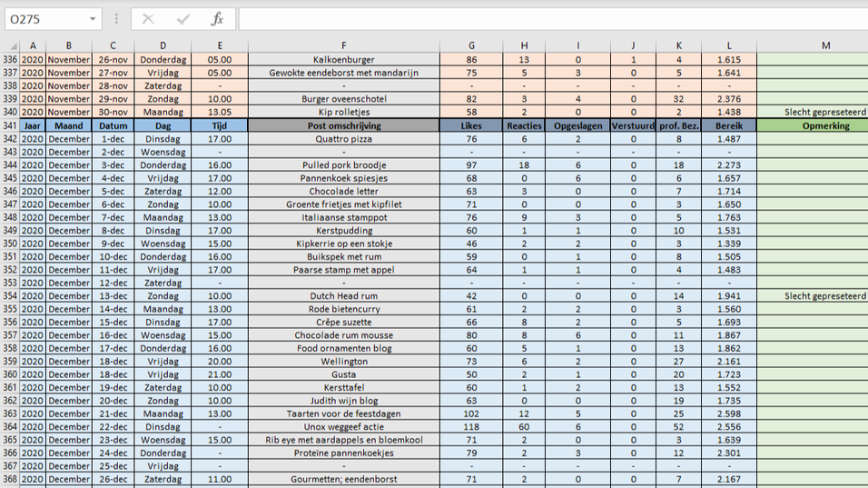Select the reacties value 60
This screenshot has height=488, width=868.
[x=524, y=426]
